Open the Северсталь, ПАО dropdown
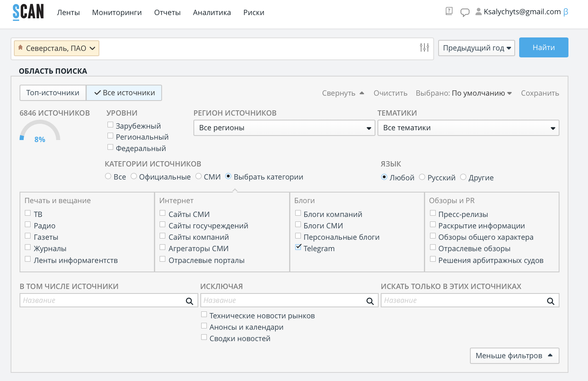 coord(57,48)
